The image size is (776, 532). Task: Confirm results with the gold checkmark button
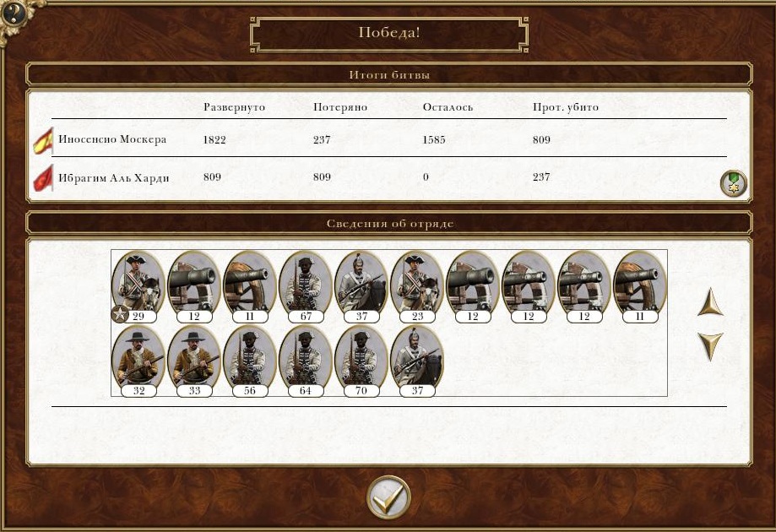tap(388, 497)
